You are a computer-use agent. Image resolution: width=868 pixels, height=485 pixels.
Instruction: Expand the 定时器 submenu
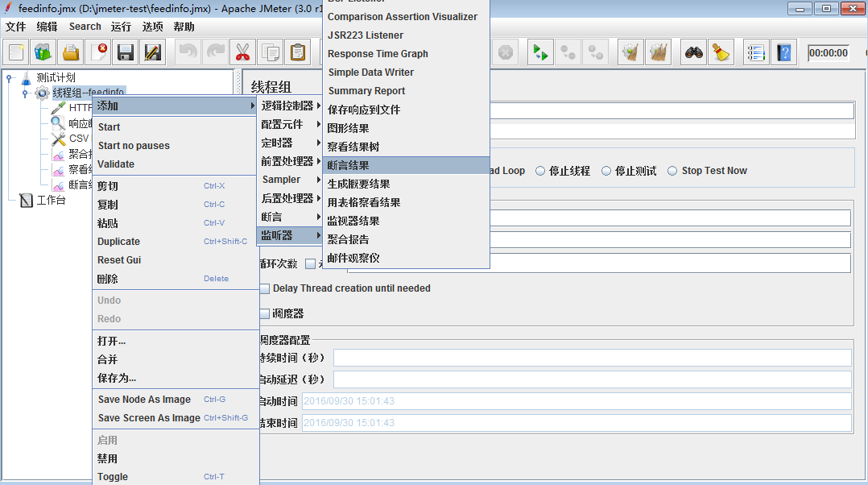coord(290,143)
